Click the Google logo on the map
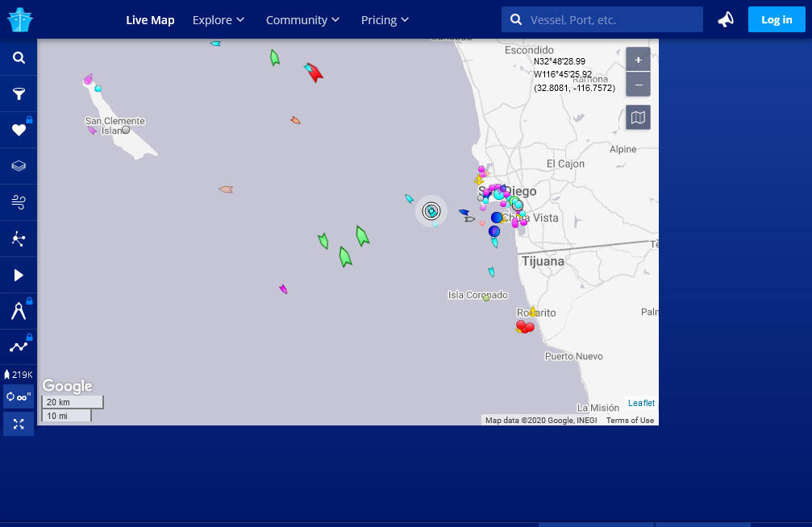 (x=67, y=386)
